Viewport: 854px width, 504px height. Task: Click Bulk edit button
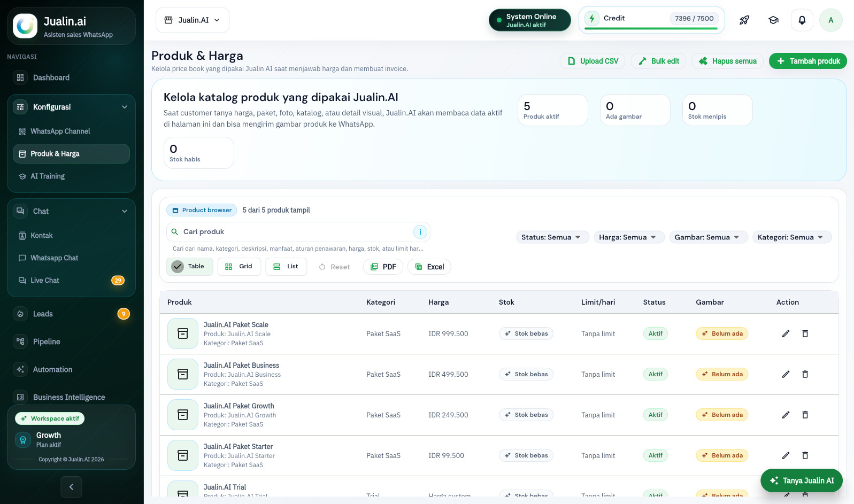(x=658, y=61)
